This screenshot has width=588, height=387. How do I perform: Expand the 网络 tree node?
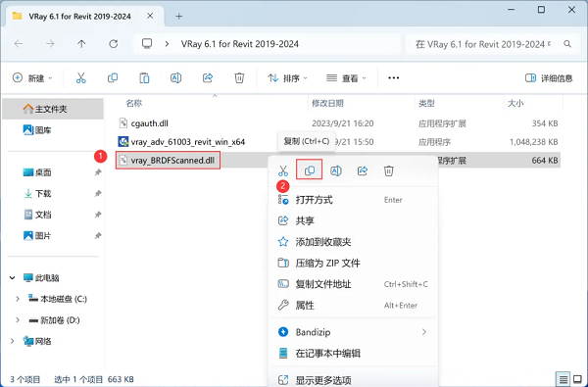point(13,341)
